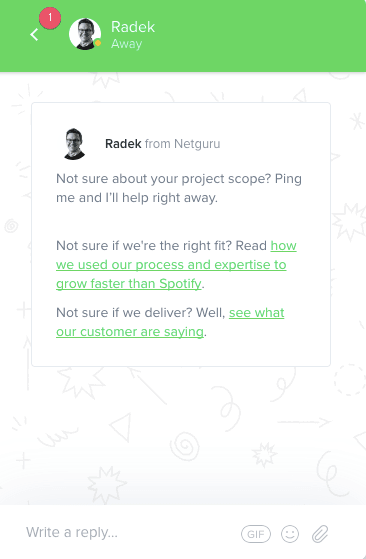The height and width of the screenshot is (559, 366).
Task: Click the Away status label
Action: pos(127,44)
